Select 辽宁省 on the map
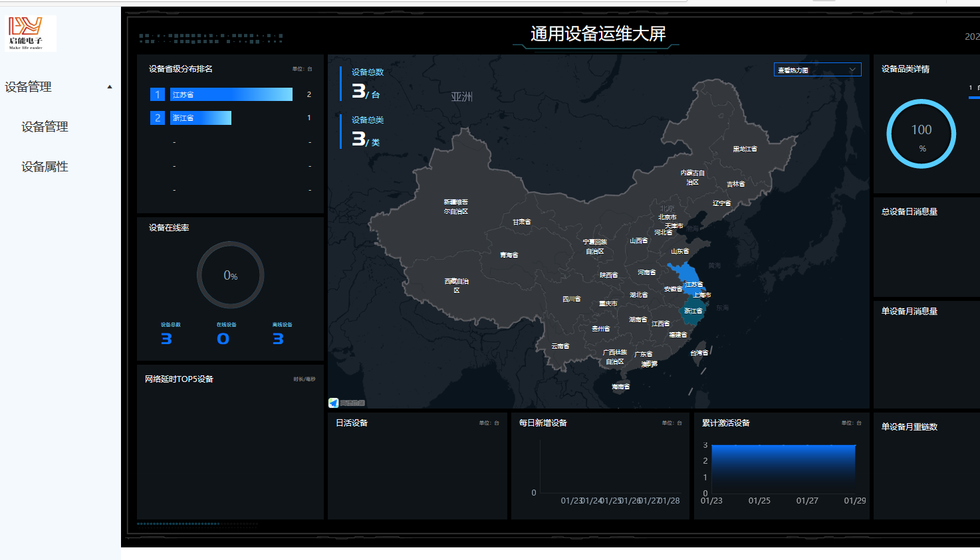Screen dimensions: 980x560 (x=721, y=203)
